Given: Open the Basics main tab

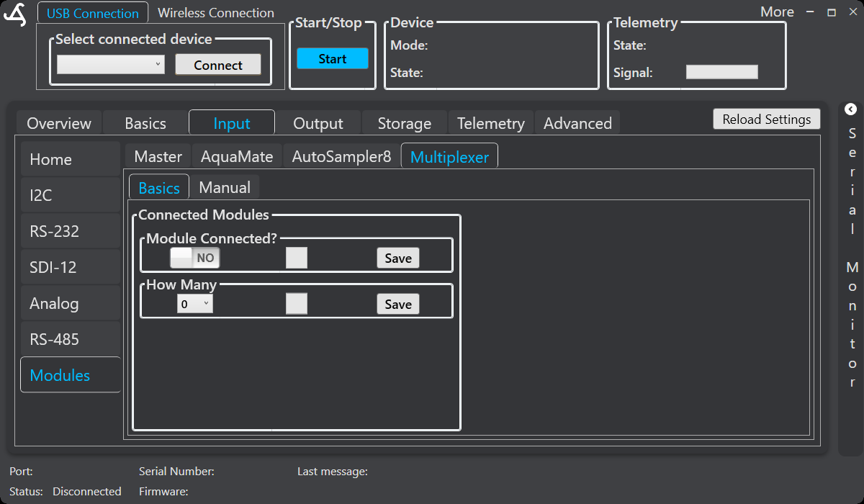Looking at the screenshot, I should pos(145,123).
